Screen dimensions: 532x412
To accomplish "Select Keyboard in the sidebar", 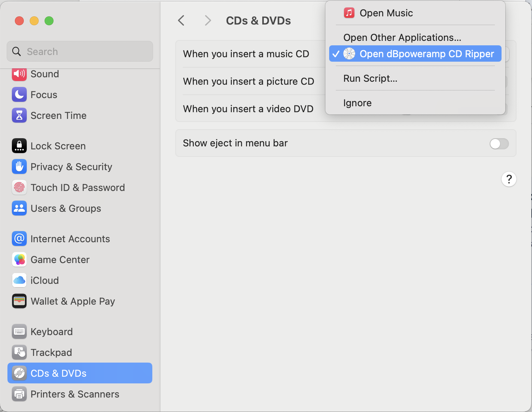I will [52, 332].
